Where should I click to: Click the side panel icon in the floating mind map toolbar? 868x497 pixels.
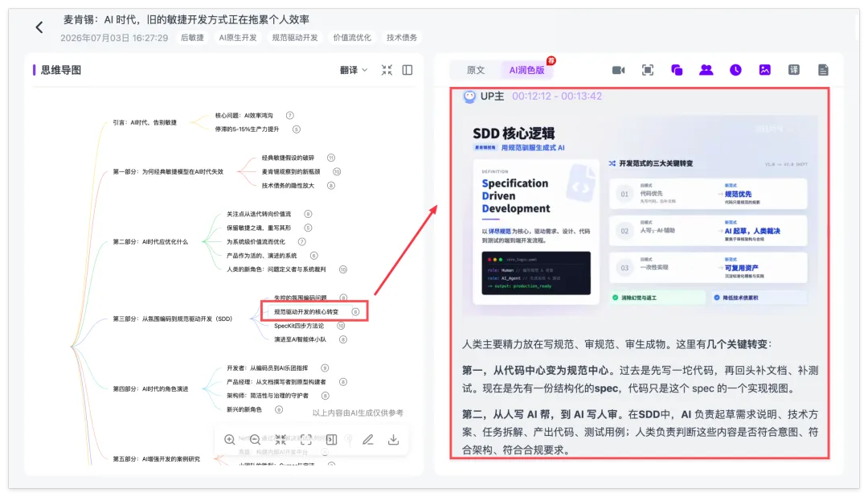(x=332, y=439)
